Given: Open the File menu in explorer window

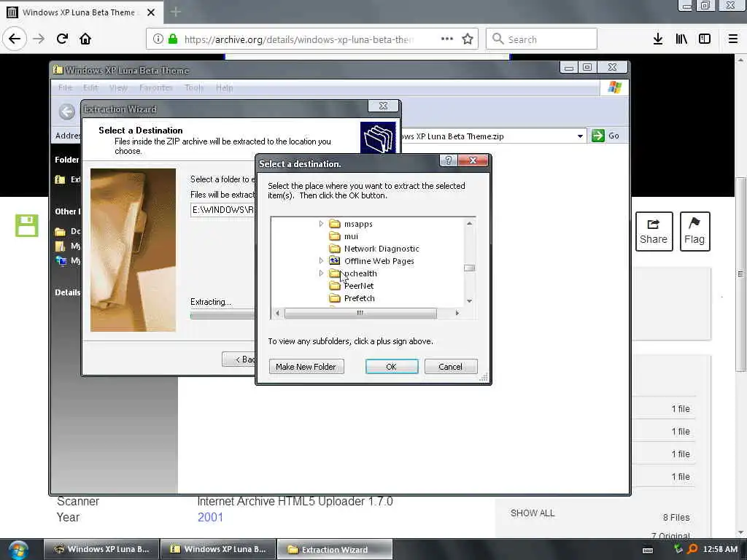Looking at the screenshot, I should (x=65, y=87).
